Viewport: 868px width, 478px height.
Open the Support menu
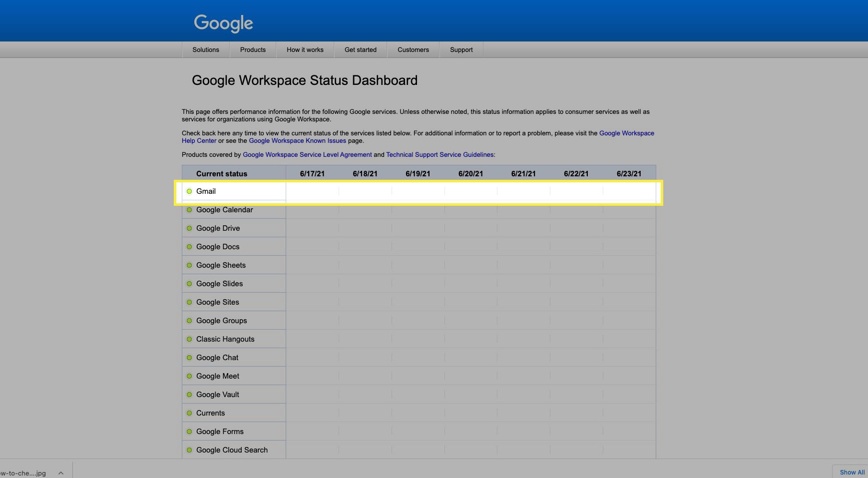coord(461,50)
